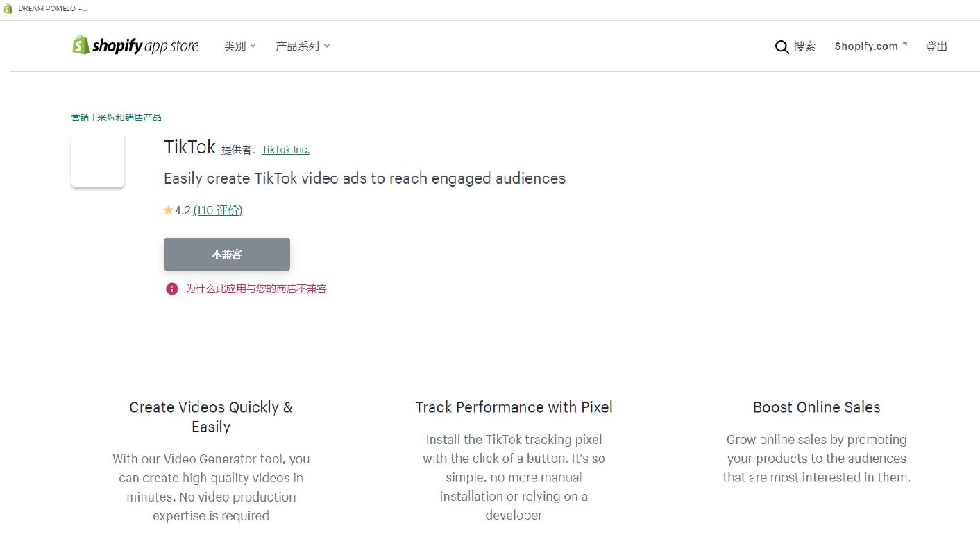980x555 pixels.
Task: Click the 'Grow online sales' description paragraph
Action: (x=817, y=458)
